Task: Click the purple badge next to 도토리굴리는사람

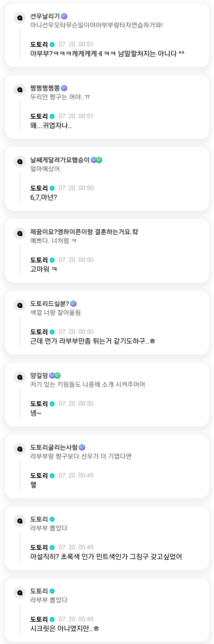Action: [x=82, y=447]
